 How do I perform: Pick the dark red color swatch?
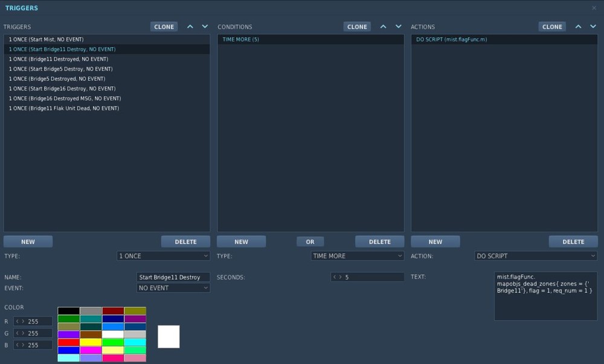click(x=113, y=311)
